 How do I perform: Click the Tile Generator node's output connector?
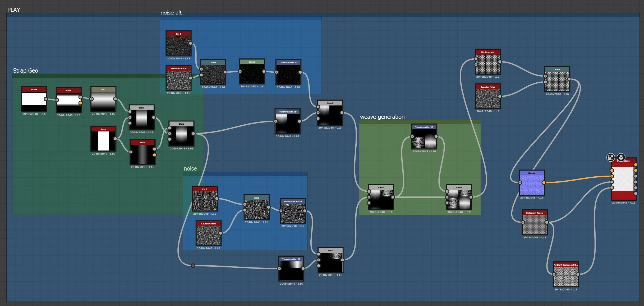pyautogui.click(x=500, y=62)
